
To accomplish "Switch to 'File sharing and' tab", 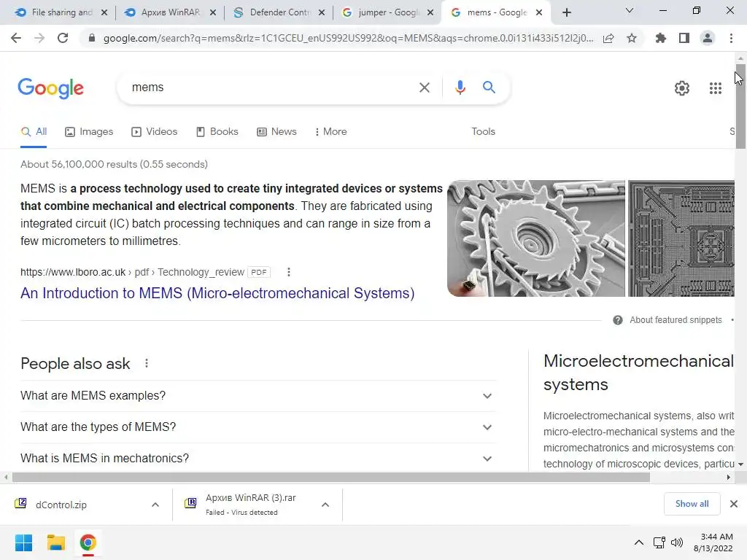I will pyautogui.click(x=60, y=12).
